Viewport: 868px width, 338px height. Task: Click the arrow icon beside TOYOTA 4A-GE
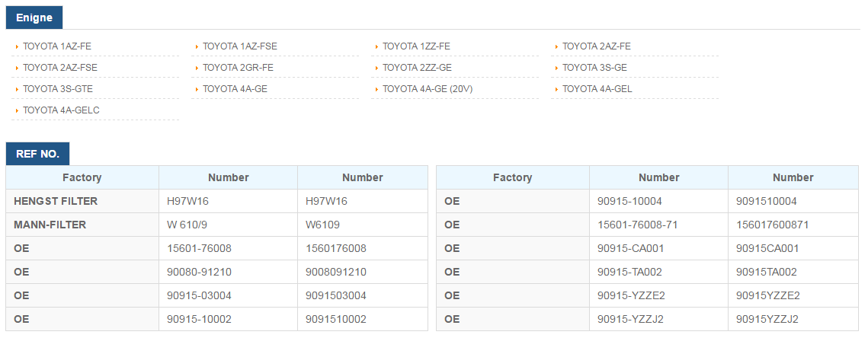coord(197,90)
